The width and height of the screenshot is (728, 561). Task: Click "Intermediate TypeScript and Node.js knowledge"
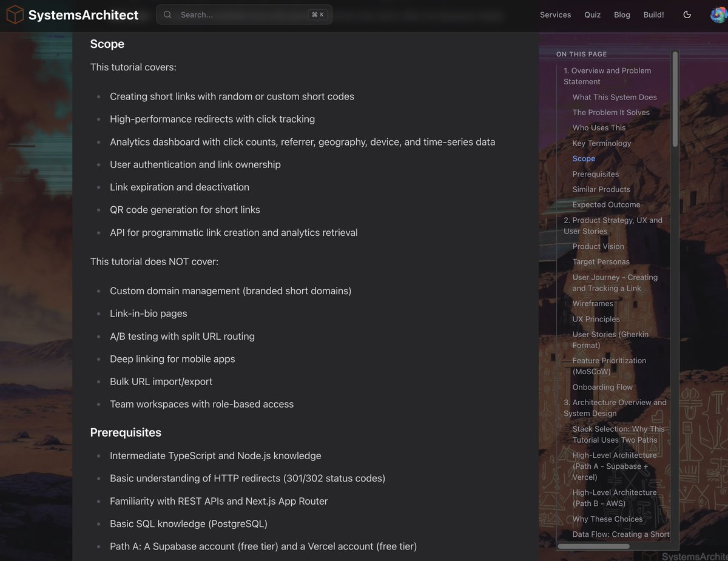(x=215, y=455)
